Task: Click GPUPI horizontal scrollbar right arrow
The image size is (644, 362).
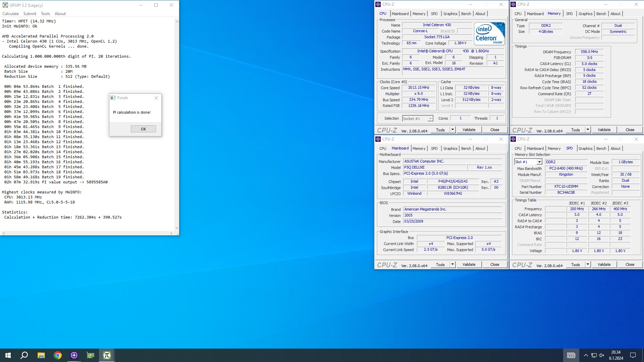Action: tap(171, 233)
